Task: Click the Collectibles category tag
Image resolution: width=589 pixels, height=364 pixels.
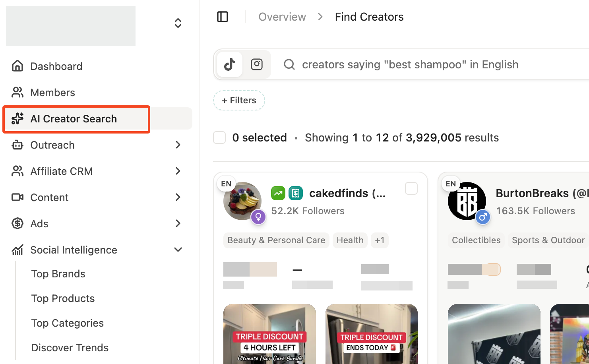Action: click(476, 240)
